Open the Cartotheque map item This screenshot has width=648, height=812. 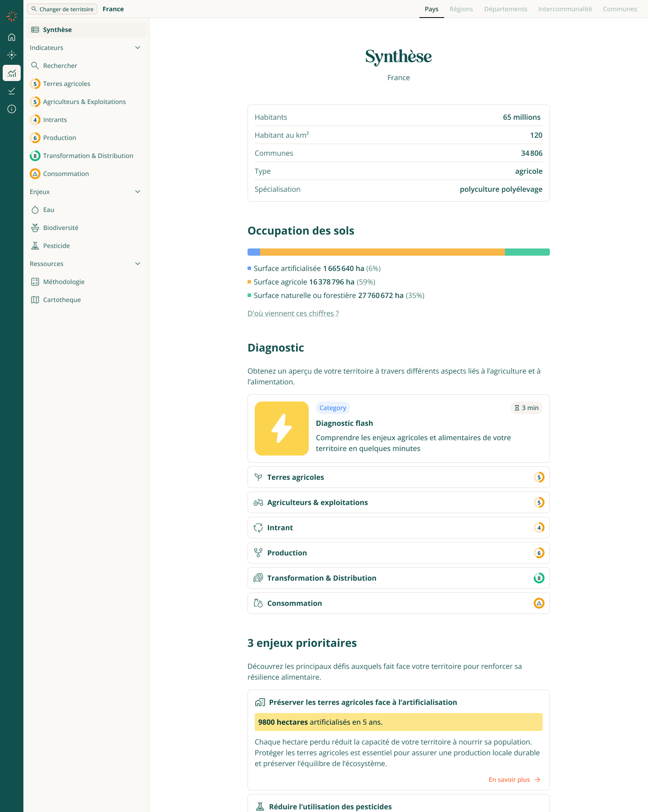click(62, 300)
